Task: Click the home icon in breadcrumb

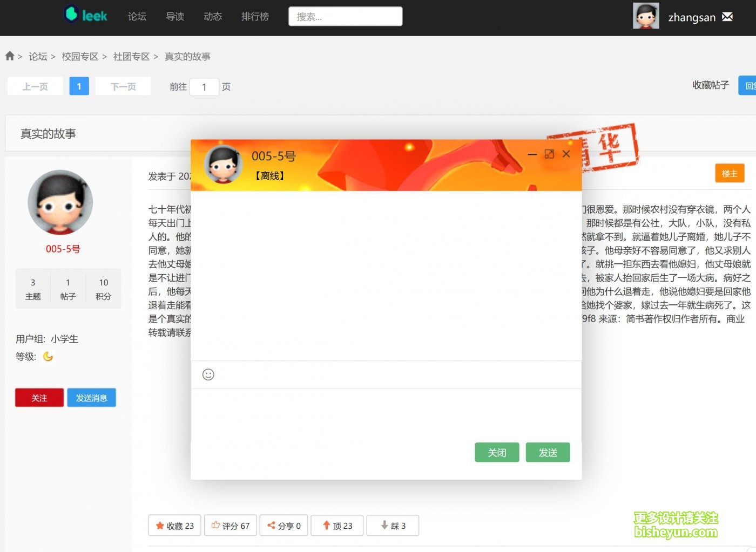Action: (x=10, y=56)
